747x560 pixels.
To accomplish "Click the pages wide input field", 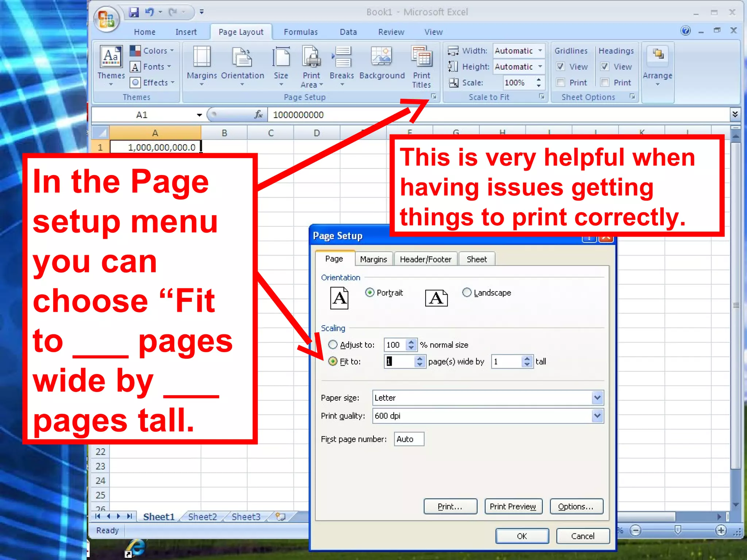I will coord(399,361).
